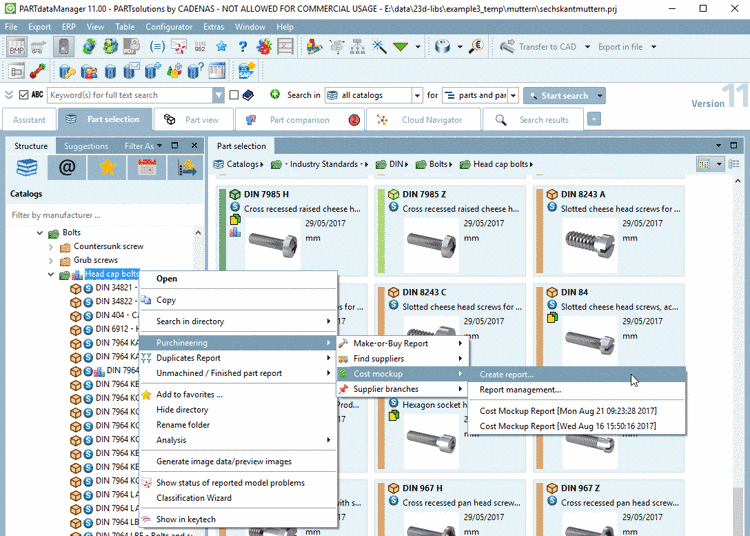Expand the Grub screws tree node

point(51,261)
